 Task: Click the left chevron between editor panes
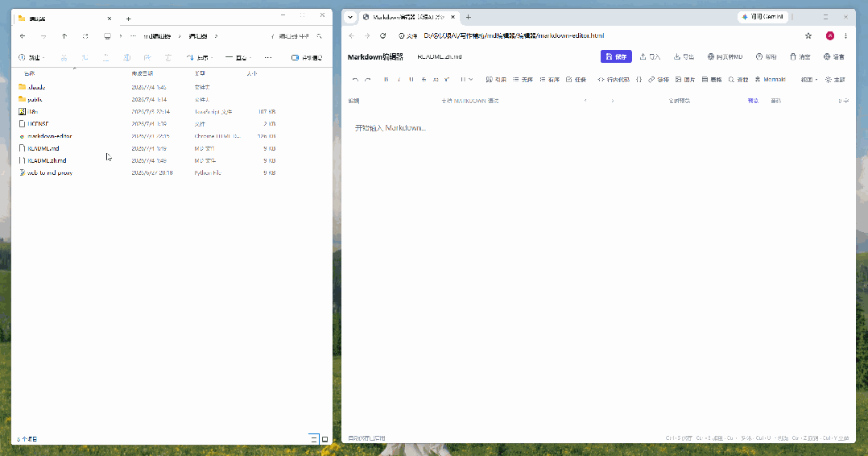tap(585, 101)
